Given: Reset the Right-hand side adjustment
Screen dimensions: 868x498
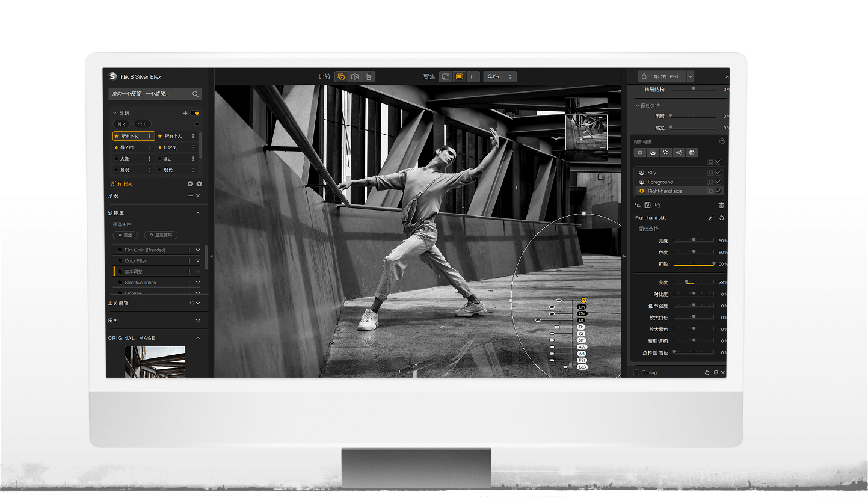Looking at the screenshot, I should (x=721, y=218).
